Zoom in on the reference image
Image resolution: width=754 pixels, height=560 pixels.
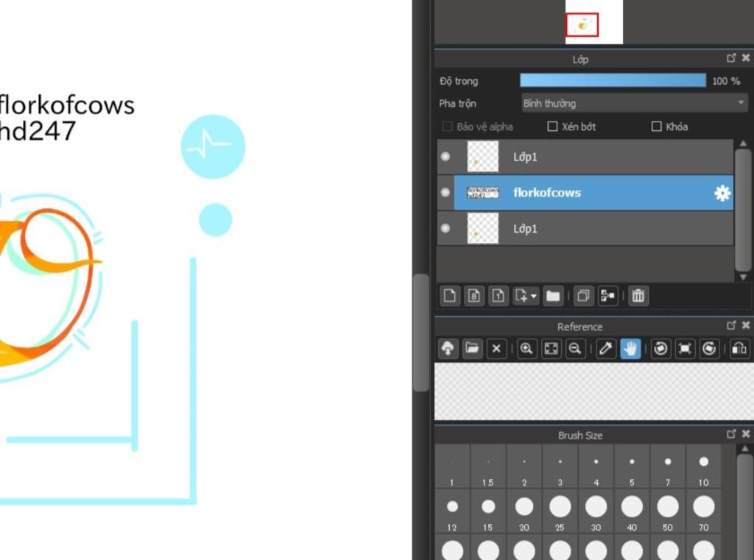(526, 348)
